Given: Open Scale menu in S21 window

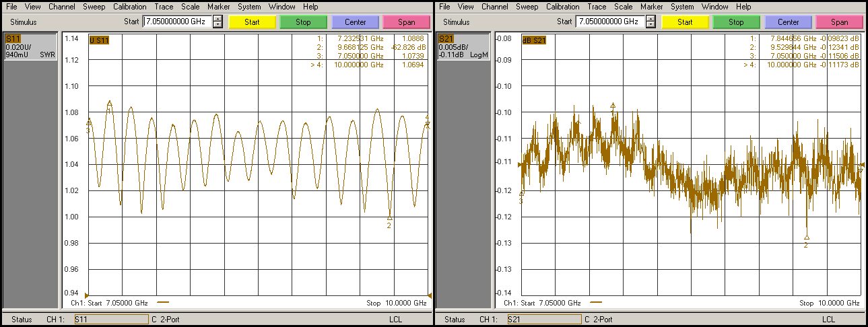Looking at the screenshot, I should (x=623, y=7).
